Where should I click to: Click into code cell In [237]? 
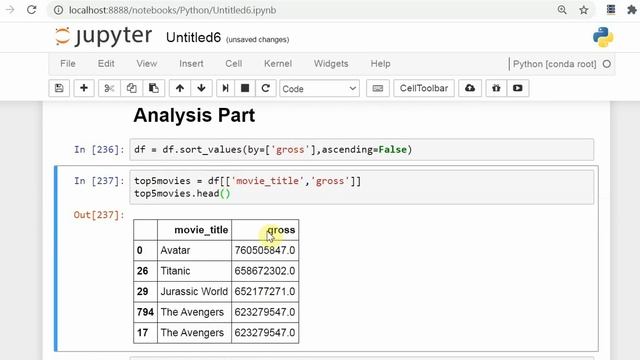pyautogui.click(x=362, y=187)
